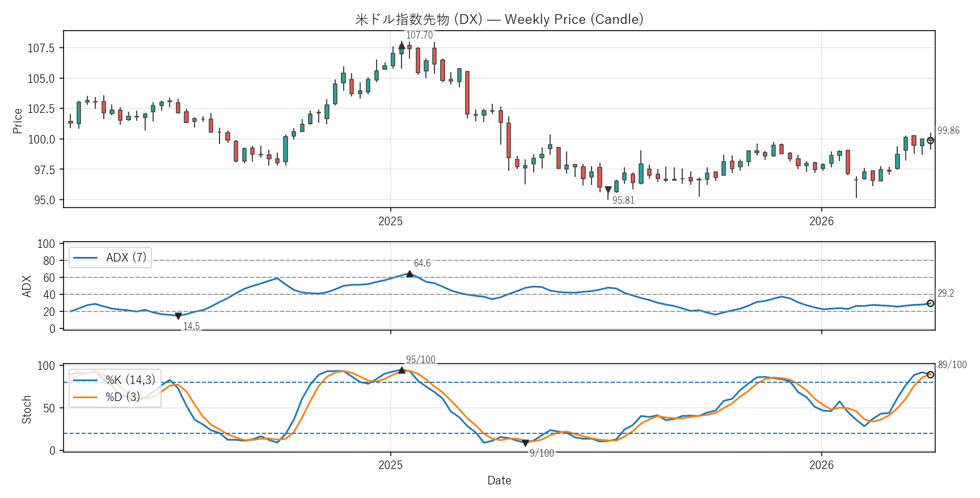Click the stochastic peak marker at 95/100
The image size is (980, 498).
[x=402, y=370]
